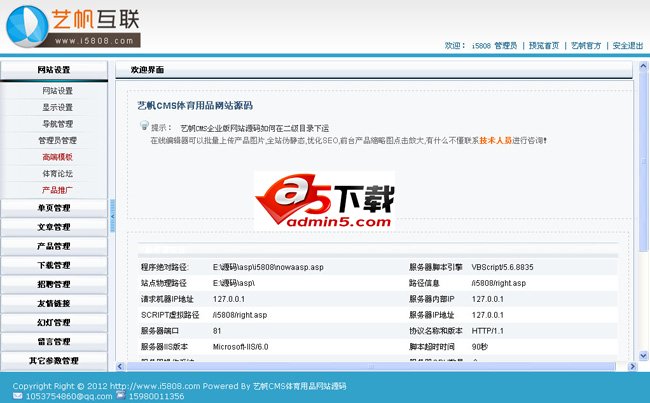Image resolution: width=650 pixels, height=403 pixels.
Task: Click the 服务器脚本引擎 label
Action: [x=435, y=267]
